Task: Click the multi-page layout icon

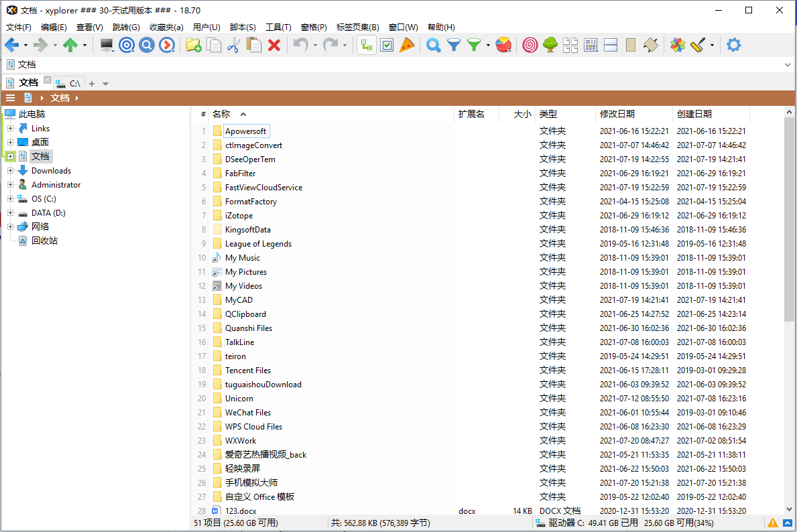Action: [x=570, y=45]
